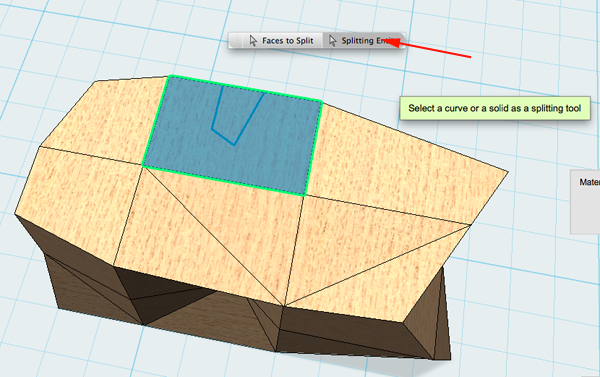Activate the Splitting Entity selector

pos(363,41)
